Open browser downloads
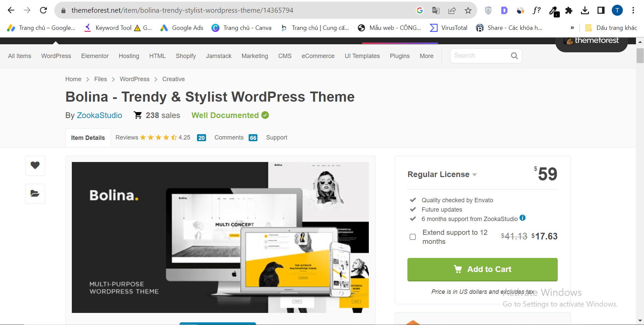644x325 pixels. pos(585,10)
